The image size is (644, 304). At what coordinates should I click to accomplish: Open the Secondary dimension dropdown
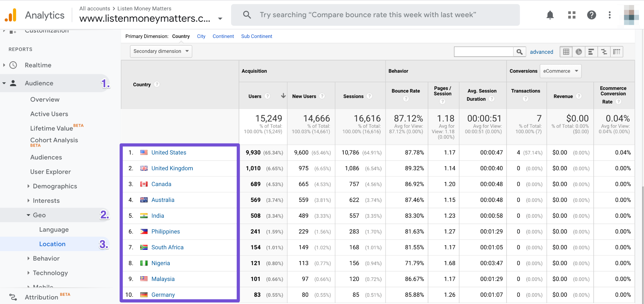pos(161,51)
